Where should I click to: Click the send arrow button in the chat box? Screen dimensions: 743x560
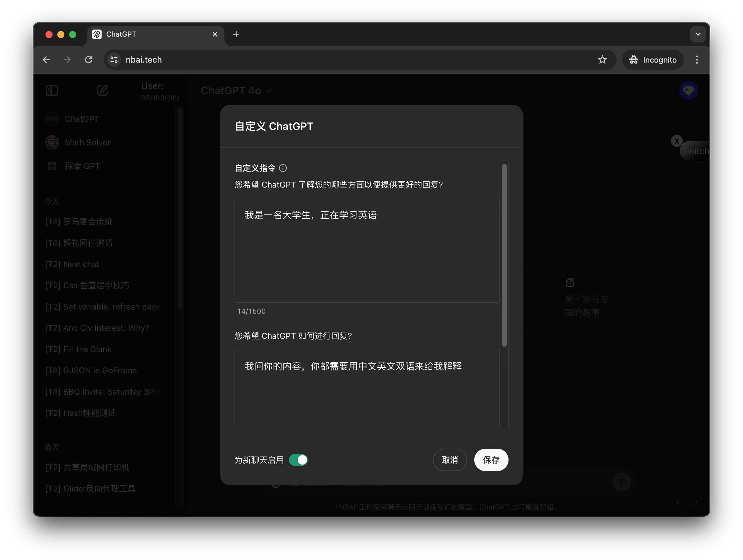point(622,482)
